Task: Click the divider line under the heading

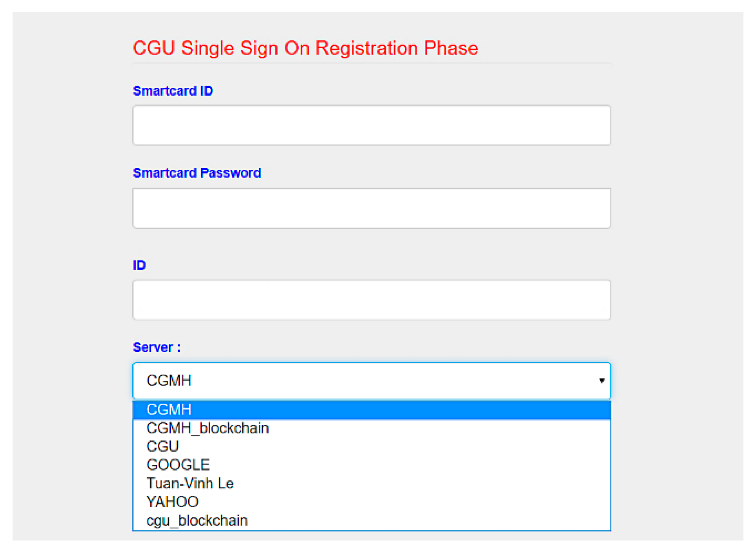Action: 371,63
